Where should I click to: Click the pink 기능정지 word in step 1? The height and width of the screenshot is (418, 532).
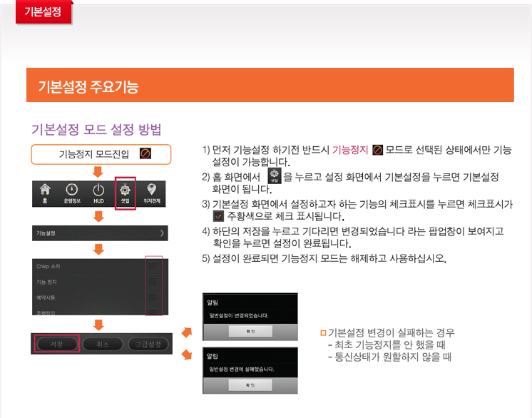[350, 150]
